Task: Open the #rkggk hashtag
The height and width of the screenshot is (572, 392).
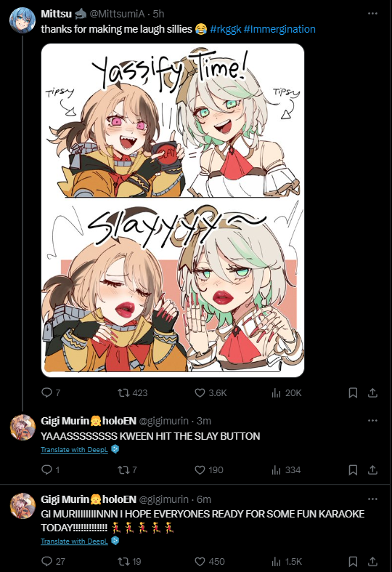Action: tap(226, 29)
